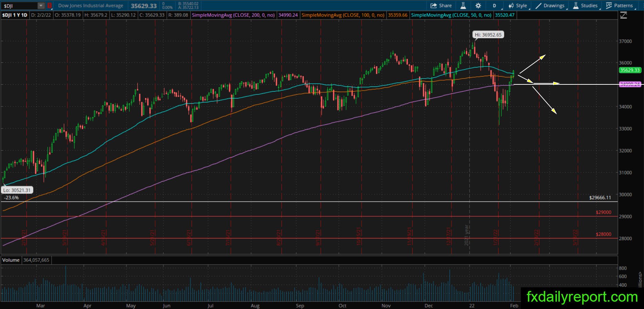Open the Drawings menu
The image size is (644, 309).
pyautogui.click(x=550, y=6)
